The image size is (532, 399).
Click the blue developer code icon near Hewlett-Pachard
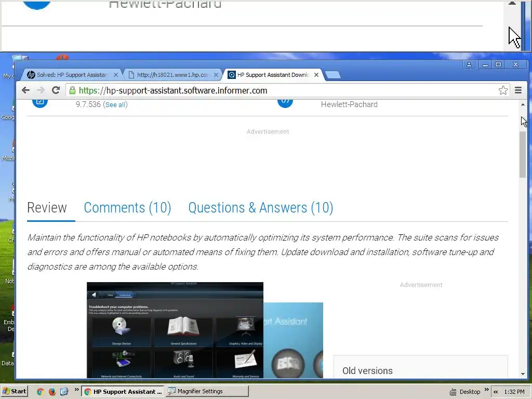[285, 102]
